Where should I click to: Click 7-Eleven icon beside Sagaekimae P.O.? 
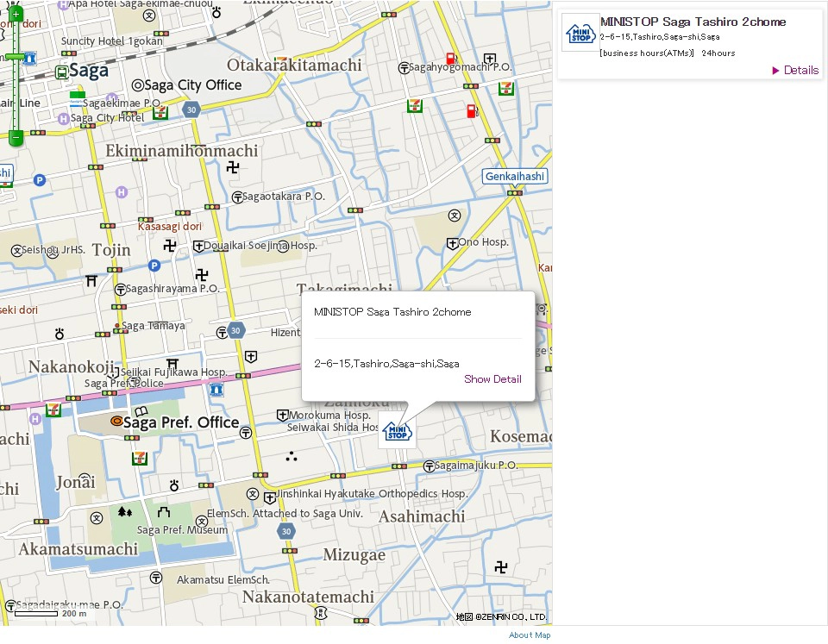(x=160, y=112)
